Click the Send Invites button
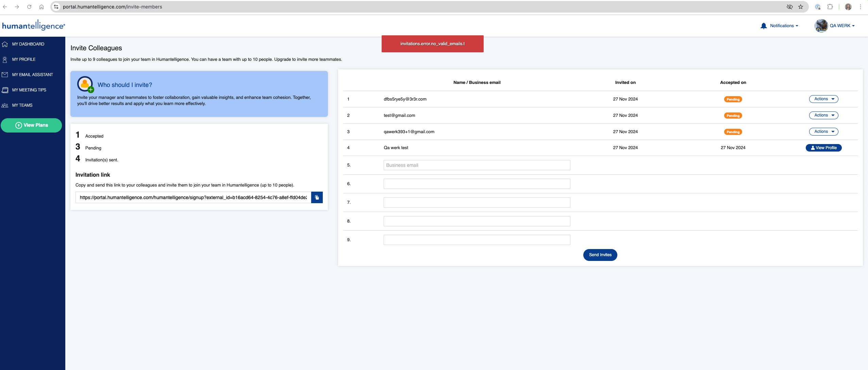This screenshot has height=370, width=868. point(600,254)
